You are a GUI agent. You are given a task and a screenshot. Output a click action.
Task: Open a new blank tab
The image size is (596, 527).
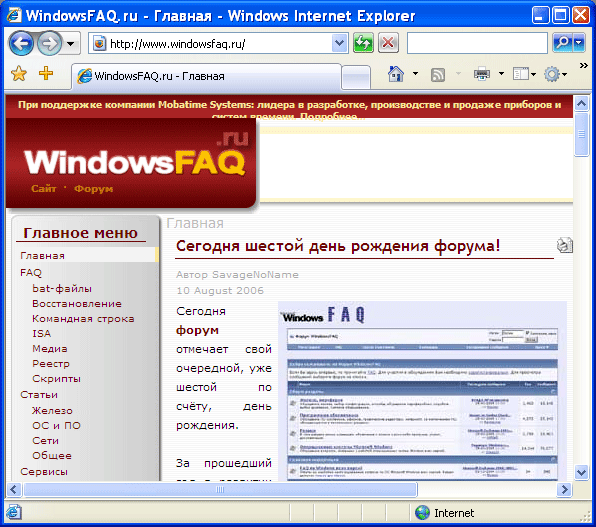pyautogui.click(x=356, y=77)
